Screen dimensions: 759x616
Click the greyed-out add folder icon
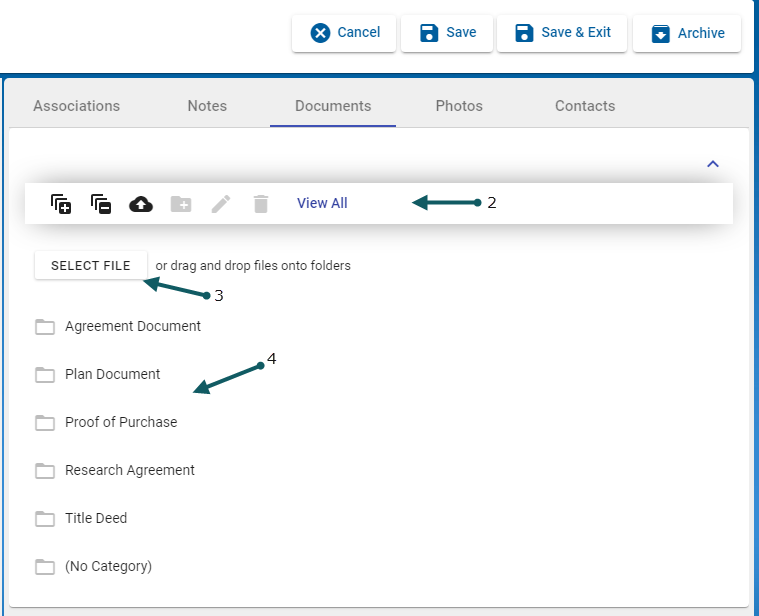point(181,204)
